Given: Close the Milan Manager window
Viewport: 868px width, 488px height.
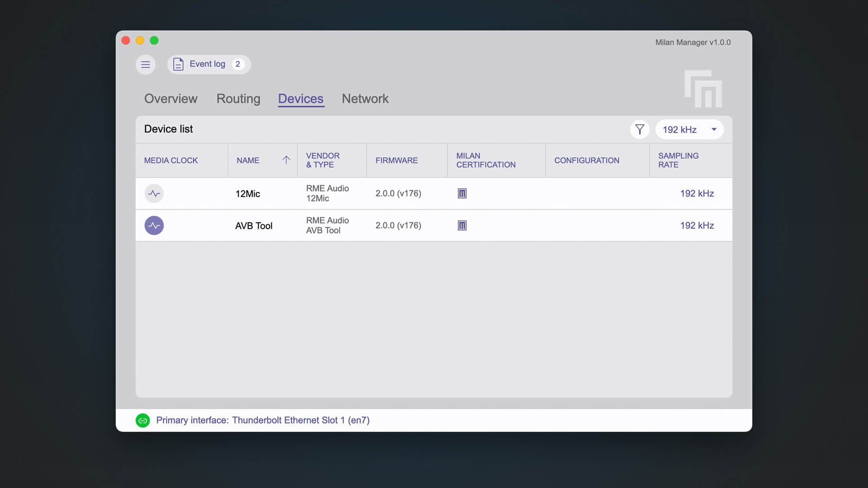Looking at the screenshot, I should 126,41.
